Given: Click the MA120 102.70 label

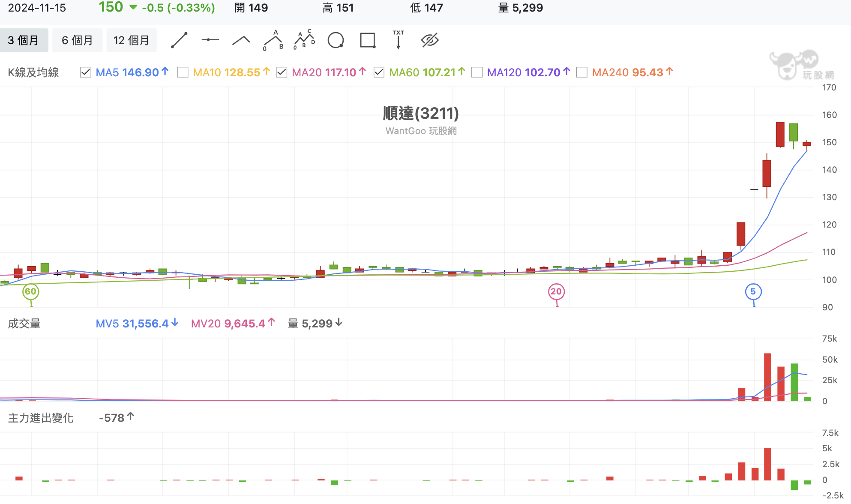Looking at the screenshot, I should click(529, 72).
